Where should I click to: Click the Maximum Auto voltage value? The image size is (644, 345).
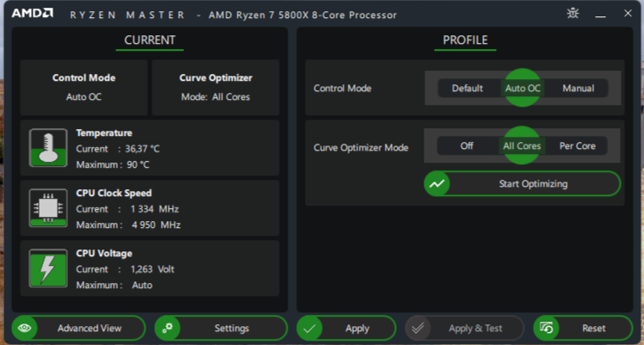tap(142, 286)
